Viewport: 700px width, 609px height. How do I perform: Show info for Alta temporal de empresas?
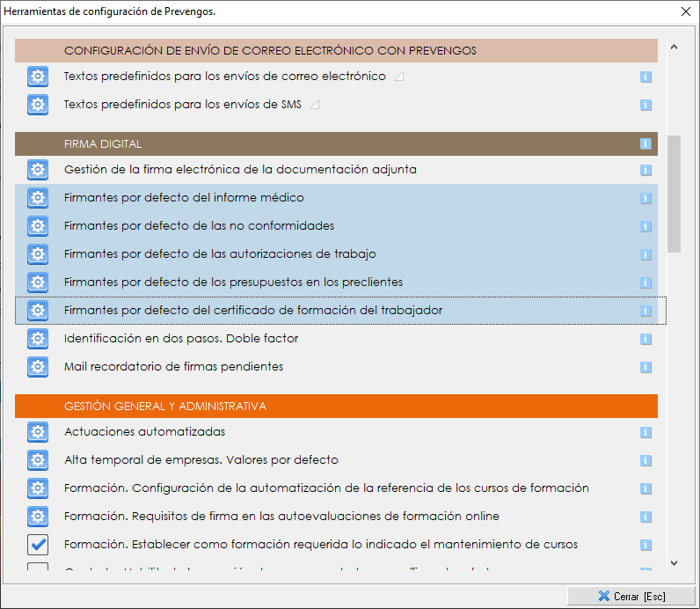(x=645, y=460)
